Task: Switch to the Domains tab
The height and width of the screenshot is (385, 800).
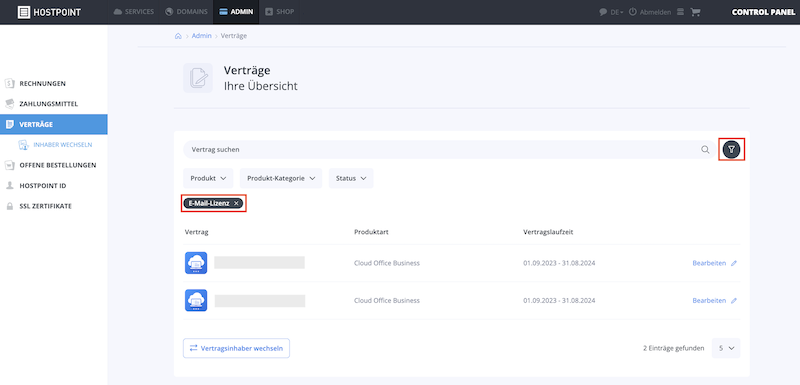Action: pyautogui.click(x=186, y=12)
